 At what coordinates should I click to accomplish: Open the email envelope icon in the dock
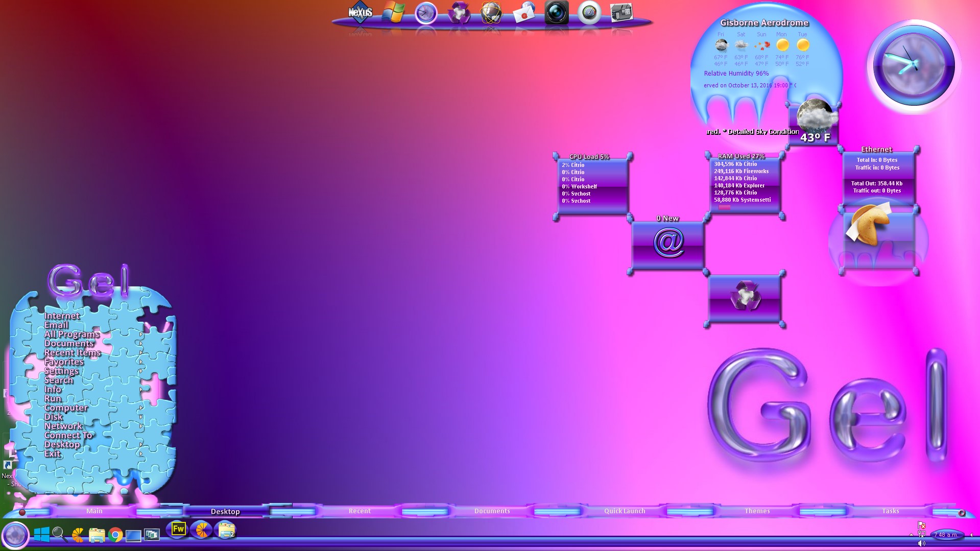pos(524,13)
